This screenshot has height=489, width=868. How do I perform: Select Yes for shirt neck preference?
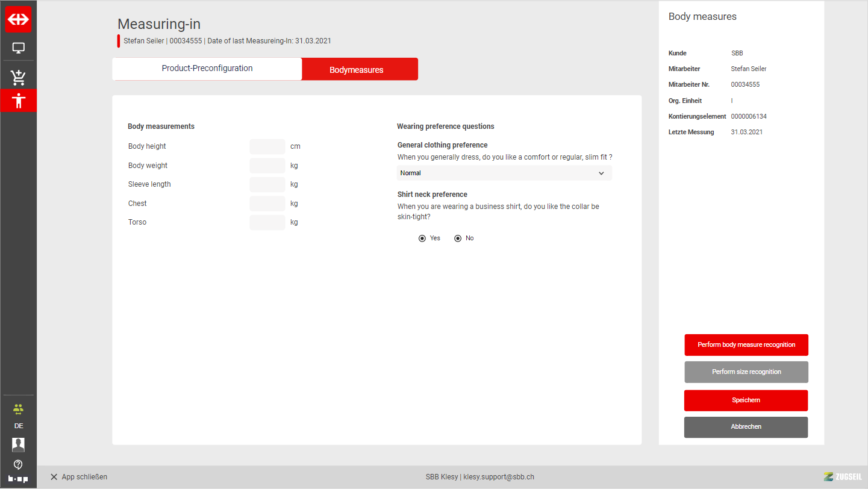(x=422, y=238)
